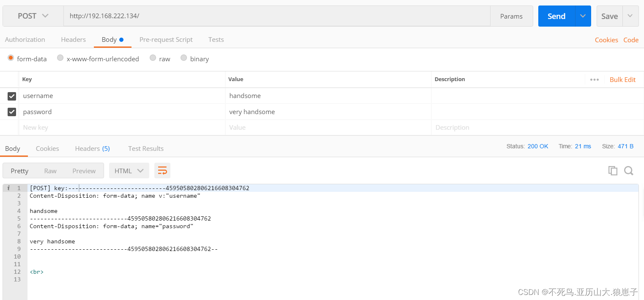Open the HTML response format dropdown
This screenshot has height=300, width=644.
point(129,170)
